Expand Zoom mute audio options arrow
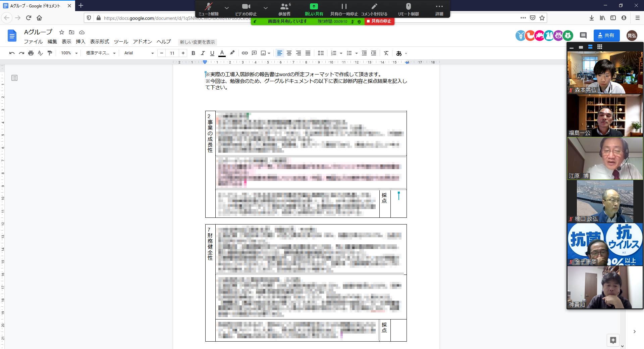This screenshot has width=644, height=349. (227, 7)
